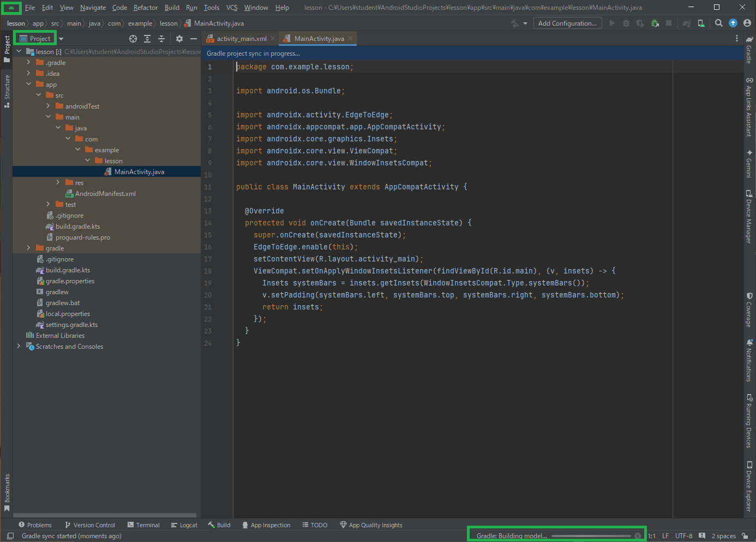Click Project panel horizontal scrollbar
756x542 pixels.
105,515
